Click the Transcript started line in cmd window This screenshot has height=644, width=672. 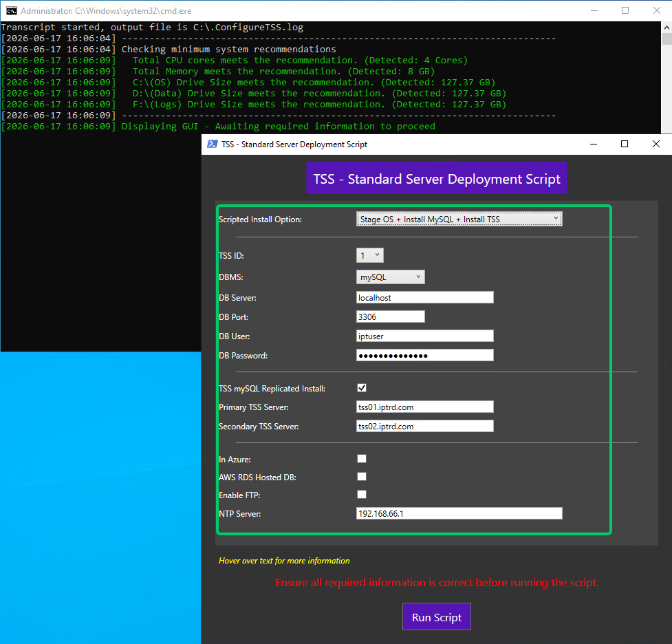pyautogui.click(x=152, y=27)
